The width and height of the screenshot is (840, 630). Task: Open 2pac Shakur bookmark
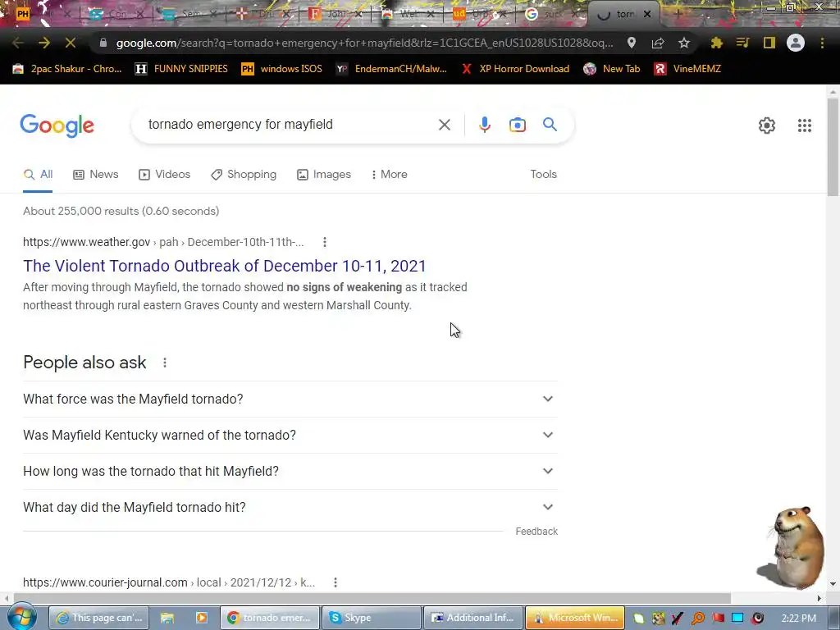pyautogui.click(x=67, y=69)
